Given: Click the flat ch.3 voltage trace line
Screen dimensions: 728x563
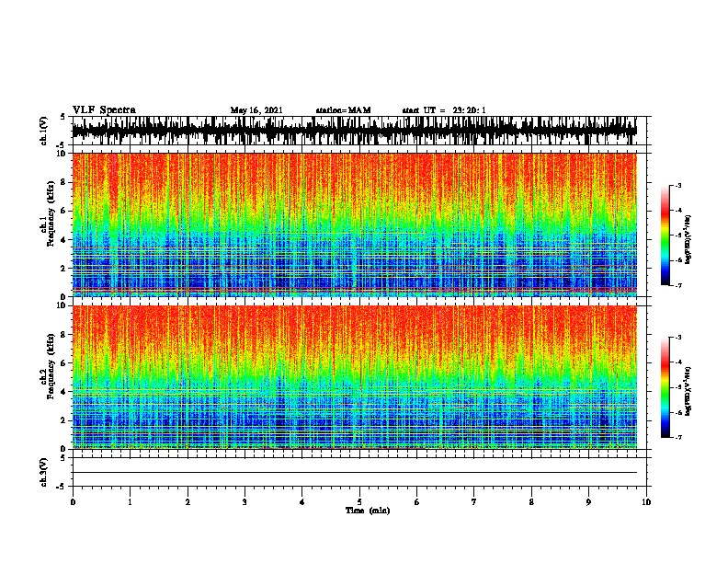Looking at the screenshot, I should tap(355, 473).
